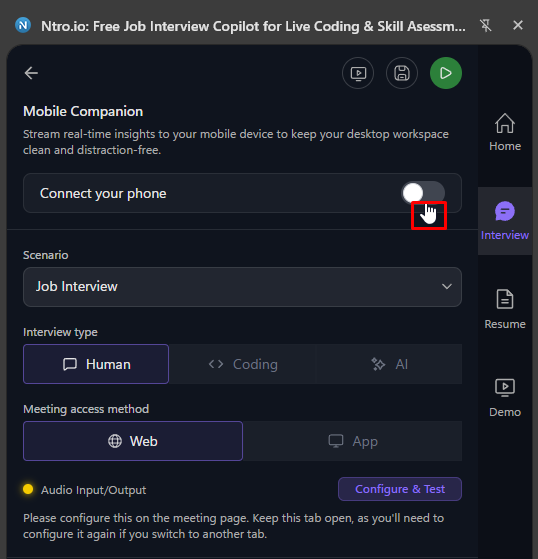
Task: Click the Ntro.io logo icon
Action: tap(23, 25)
